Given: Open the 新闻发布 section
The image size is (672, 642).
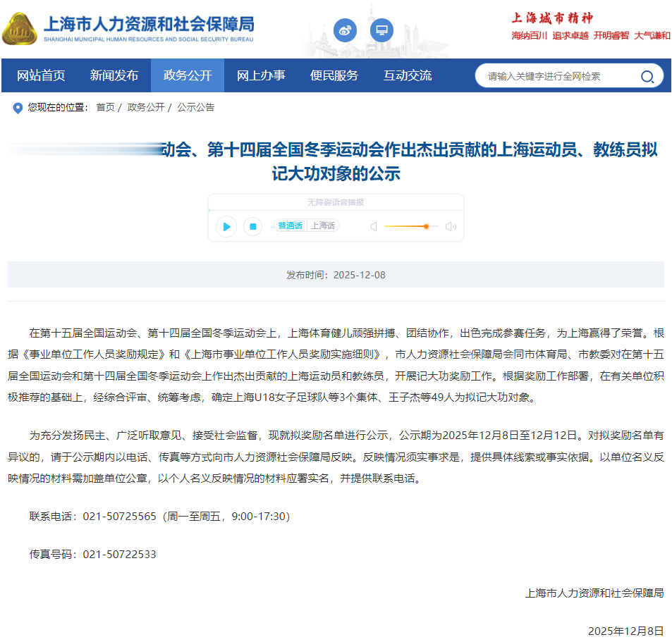Looking at the screenshot, I should [x=114, y=75].
